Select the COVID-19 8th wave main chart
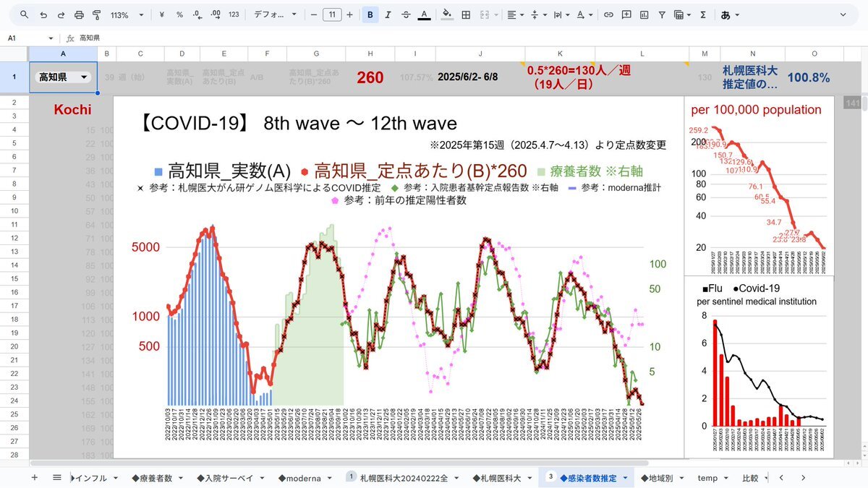Viewport: 868px width, 488px height. coord(398,277)
